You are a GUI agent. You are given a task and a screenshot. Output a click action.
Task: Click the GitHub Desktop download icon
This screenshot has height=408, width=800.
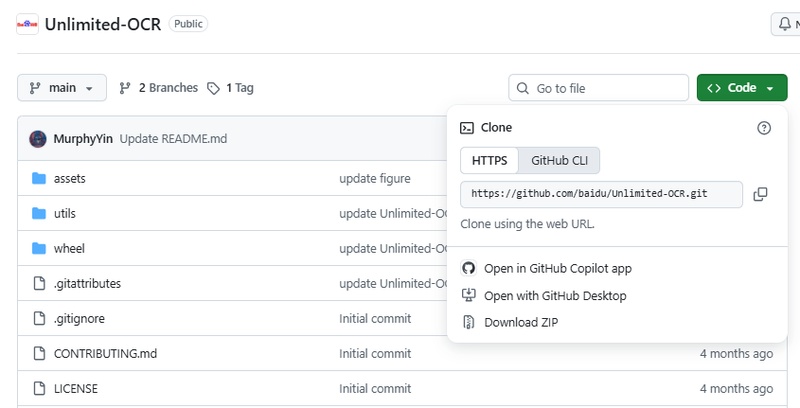click(468, 295)
